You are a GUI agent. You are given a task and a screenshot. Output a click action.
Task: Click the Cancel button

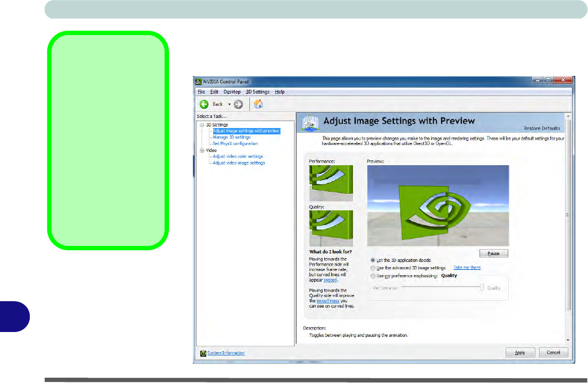click(x=553, y=353)
